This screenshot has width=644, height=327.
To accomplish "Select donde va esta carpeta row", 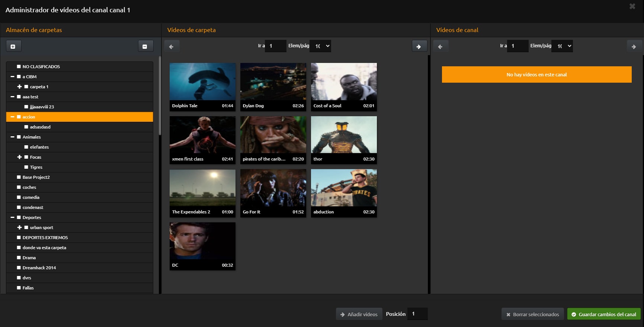I will point(80,247).
